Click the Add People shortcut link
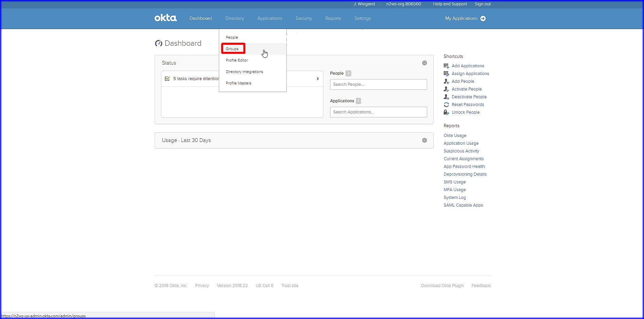This screenshot has height=319, width=644. (x=463, y=81)
